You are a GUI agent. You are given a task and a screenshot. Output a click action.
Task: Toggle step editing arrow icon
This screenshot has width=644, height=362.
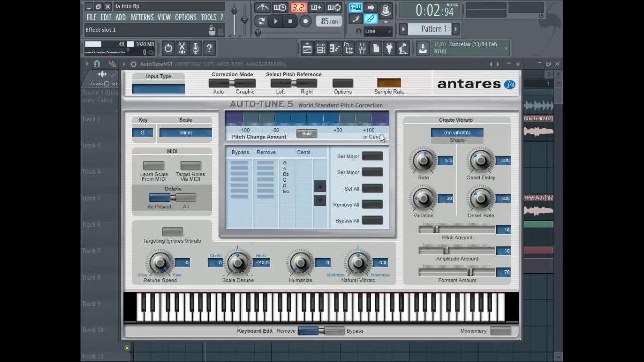point(371,7)
